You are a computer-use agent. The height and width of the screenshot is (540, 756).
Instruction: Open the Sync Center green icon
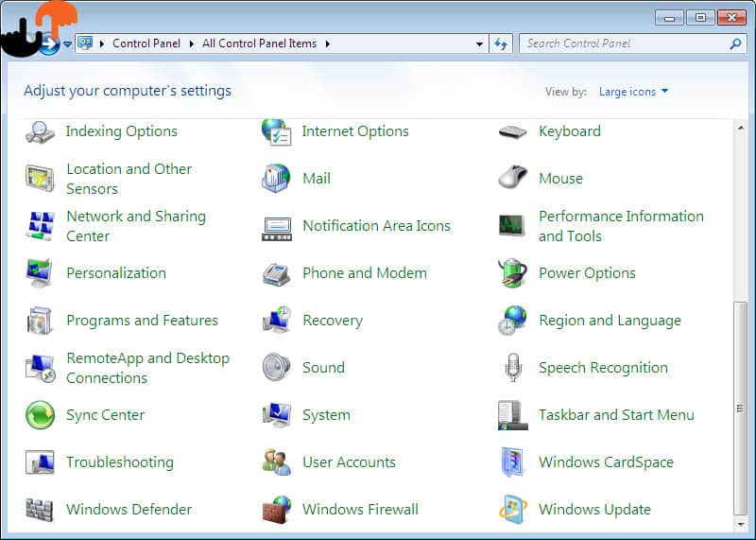40,415
